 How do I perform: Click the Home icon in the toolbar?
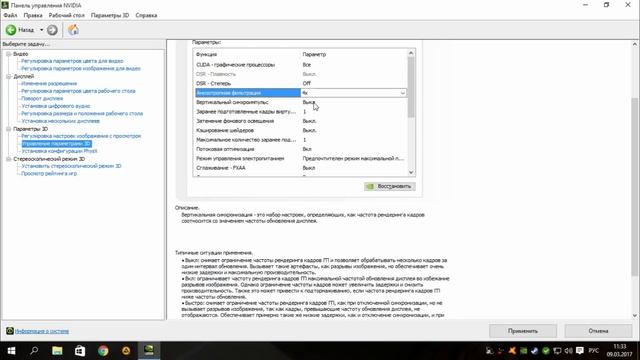[x=73, y=30]
